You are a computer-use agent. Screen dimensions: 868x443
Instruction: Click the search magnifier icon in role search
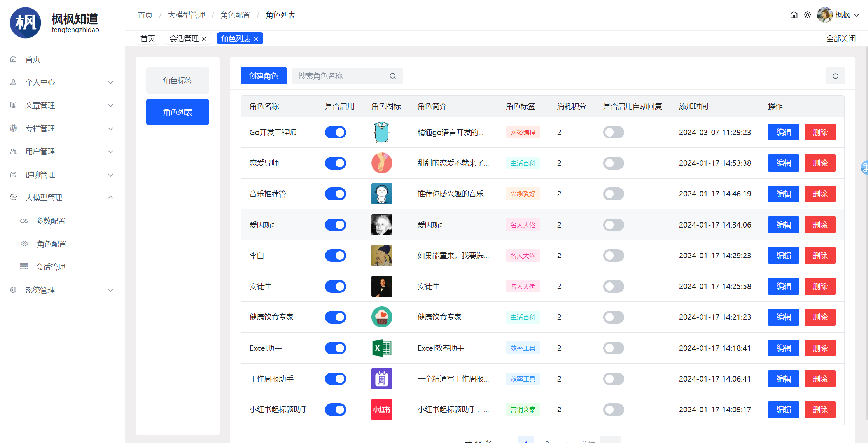(x=393, y=76)
